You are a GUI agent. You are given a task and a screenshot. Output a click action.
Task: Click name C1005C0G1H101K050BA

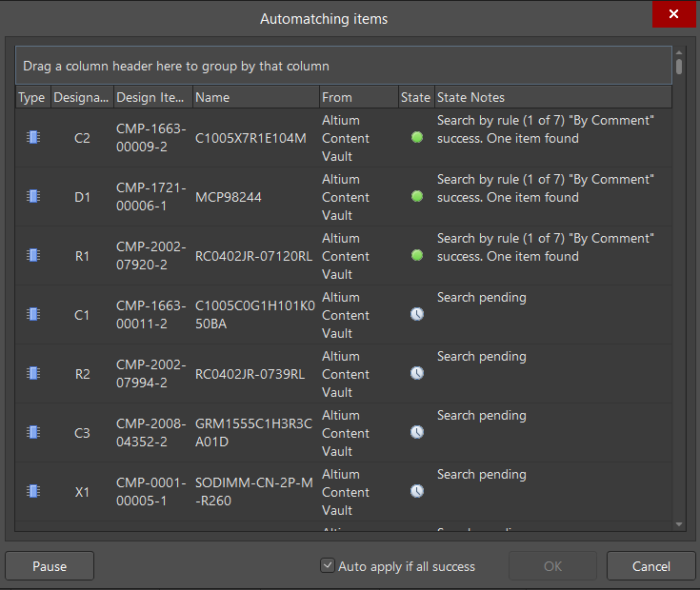point(255,315)
